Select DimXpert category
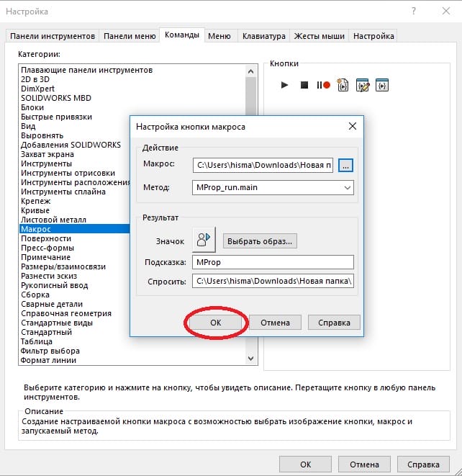 coord(37,89)
